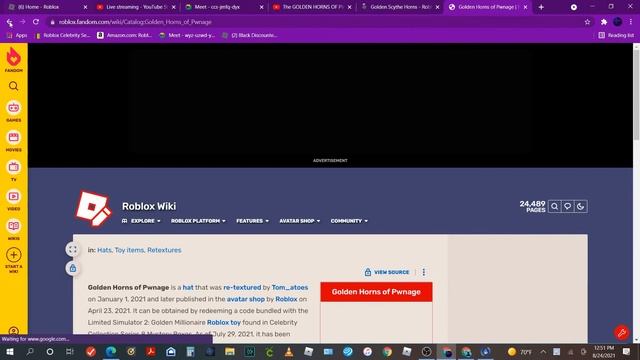Open the Apps bookmarks shortcut
The image size is (640, 360).
click(x=17, y=36)
